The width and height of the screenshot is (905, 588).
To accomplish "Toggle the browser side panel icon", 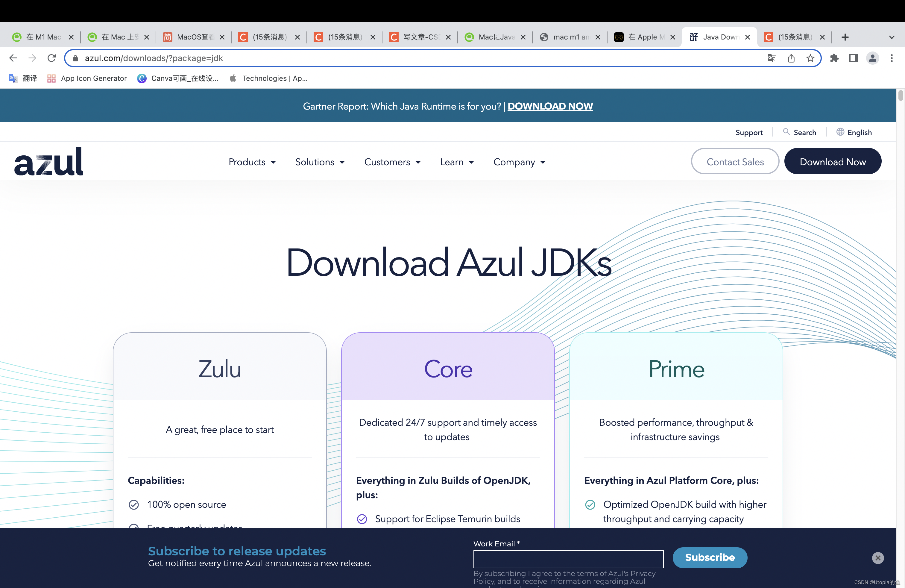I will coord(853,58).
